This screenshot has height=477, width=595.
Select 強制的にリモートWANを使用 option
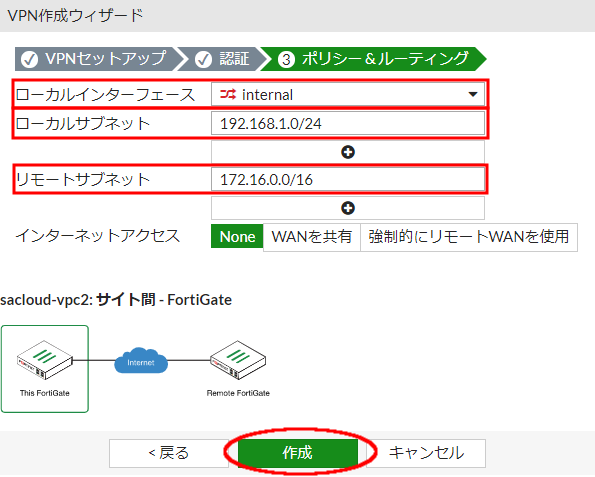(469, 237)
